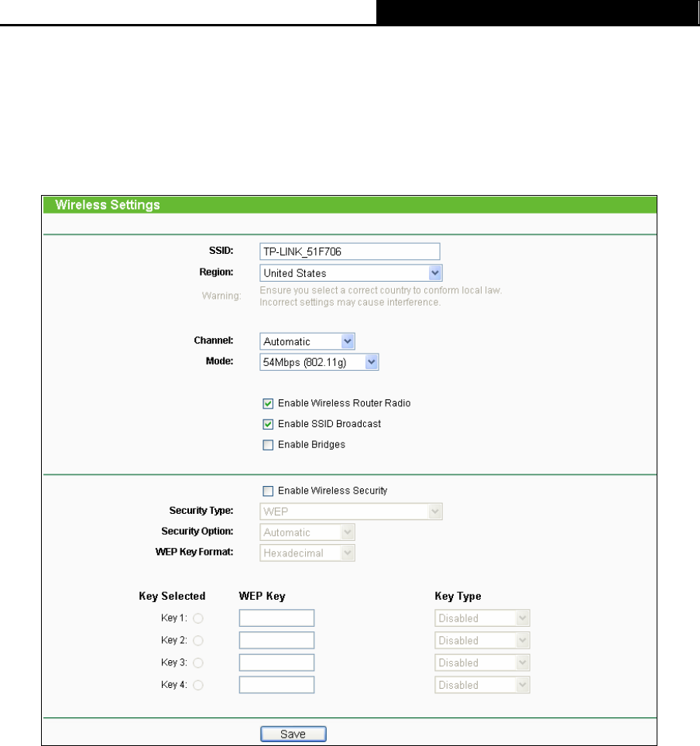
Task: Expand the Channel dropdown set to Automatic
Action: point(306,341)
